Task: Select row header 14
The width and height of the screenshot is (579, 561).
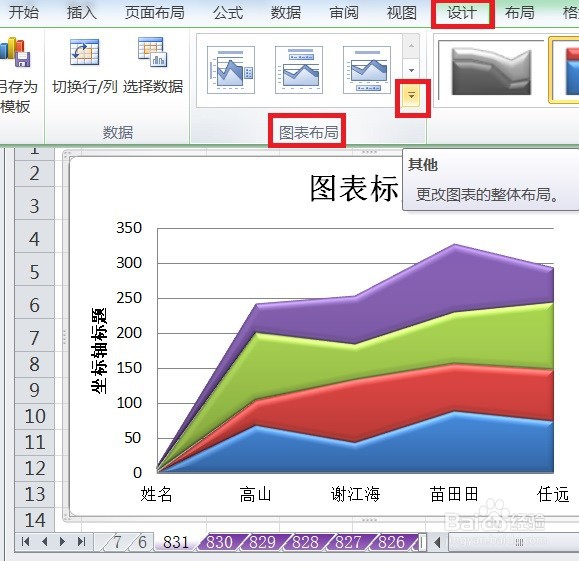Action: pos(34,520)
